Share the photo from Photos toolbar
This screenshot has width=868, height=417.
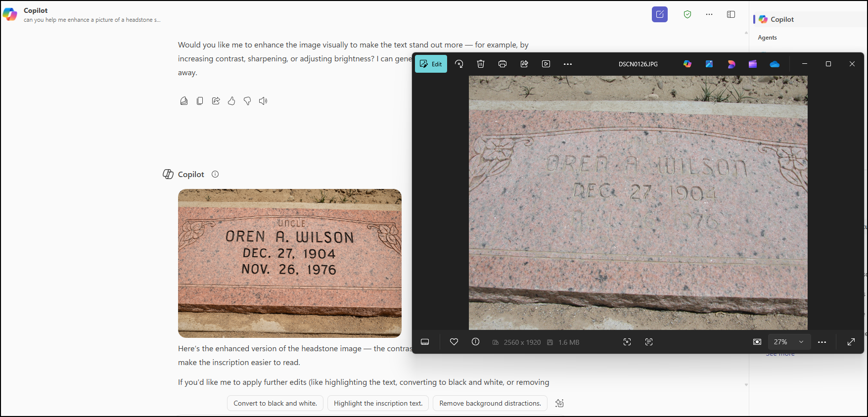(524, 64)
